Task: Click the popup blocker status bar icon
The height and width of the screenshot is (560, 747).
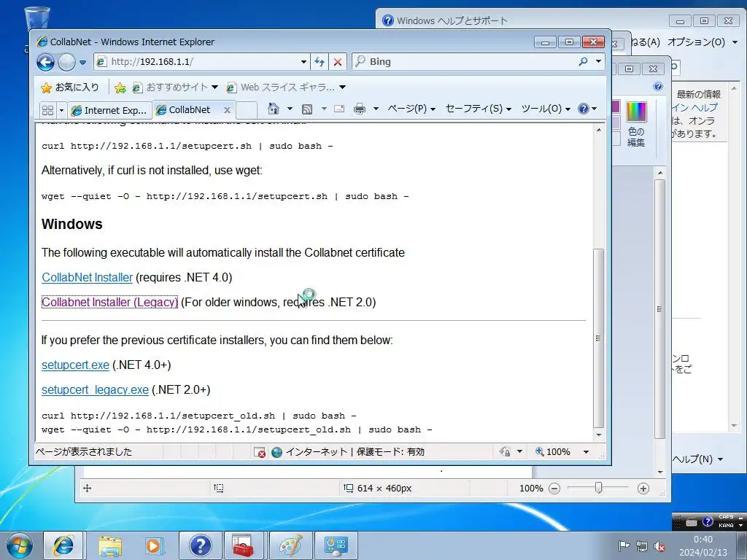Action: [260, 452]
